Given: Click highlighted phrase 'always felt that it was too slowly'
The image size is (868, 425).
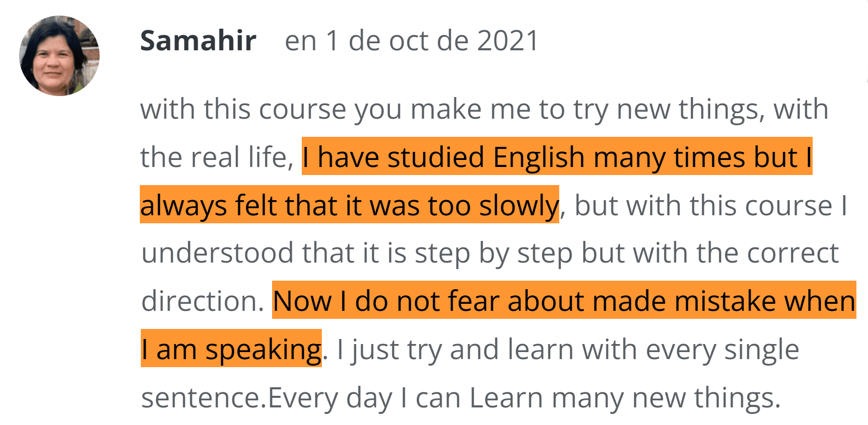Looking at the screenshot, I should tap(350, 205).
